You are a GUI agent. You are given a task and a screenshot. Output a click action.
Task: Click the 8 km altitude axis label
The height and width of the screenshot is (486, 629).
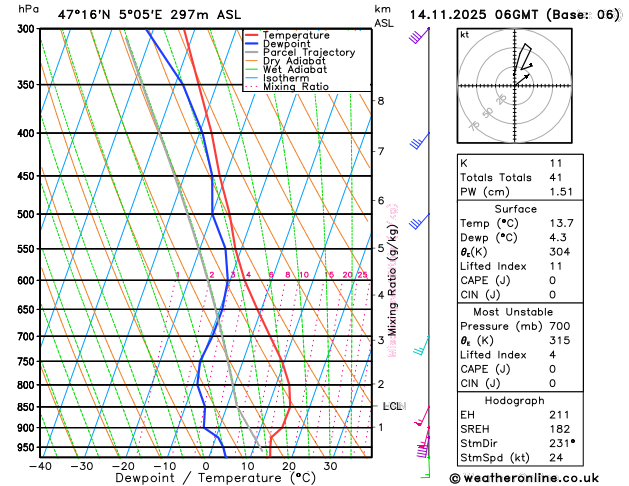tap(381, 101)
